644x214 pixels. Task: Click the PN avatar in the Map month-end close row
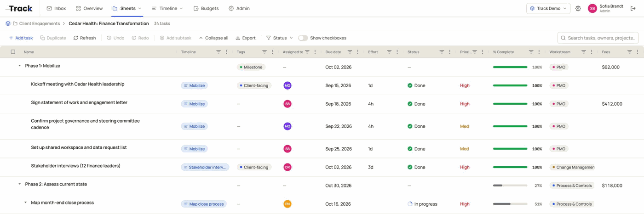coord(287,204)
